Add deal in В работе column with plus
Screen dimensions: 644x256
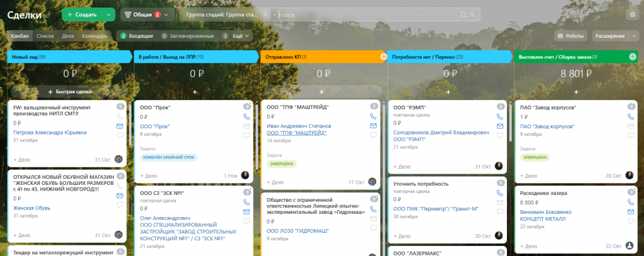point(195,92)
